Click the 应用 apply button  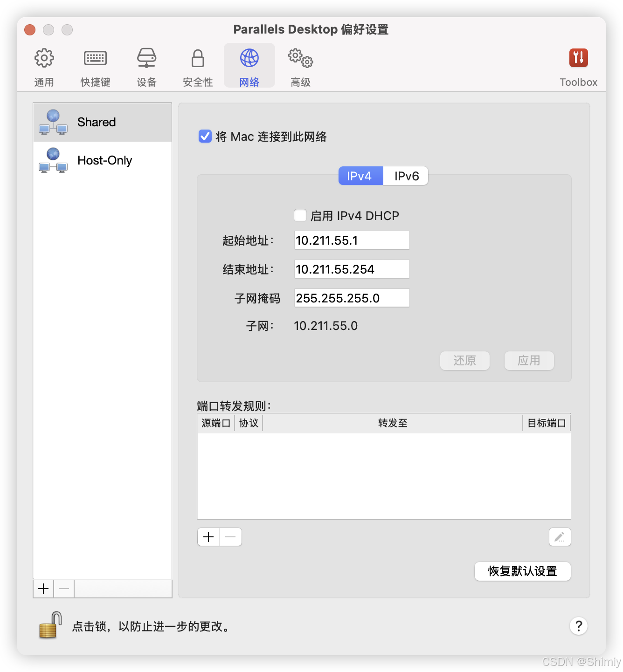point(529,360)
